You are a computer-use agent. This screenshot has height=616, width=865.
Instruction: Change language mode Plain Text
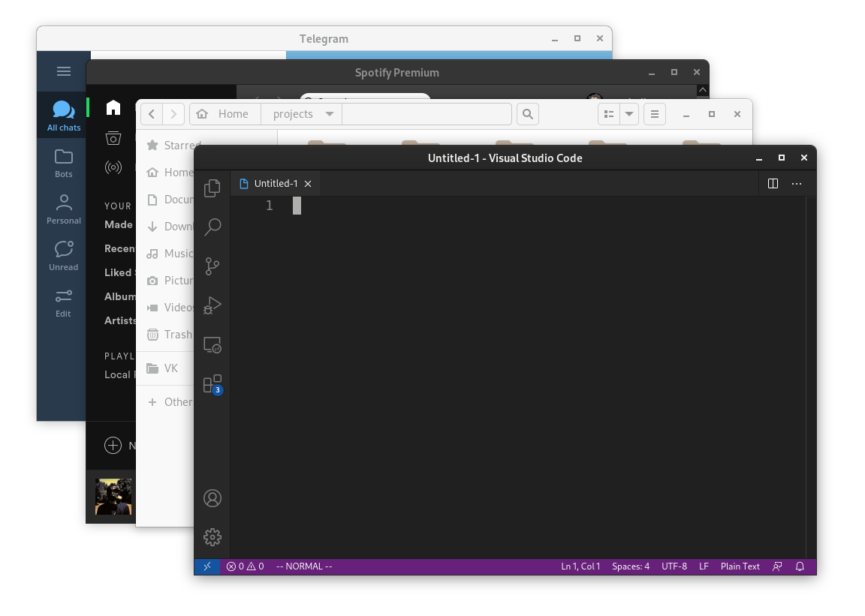740,566
